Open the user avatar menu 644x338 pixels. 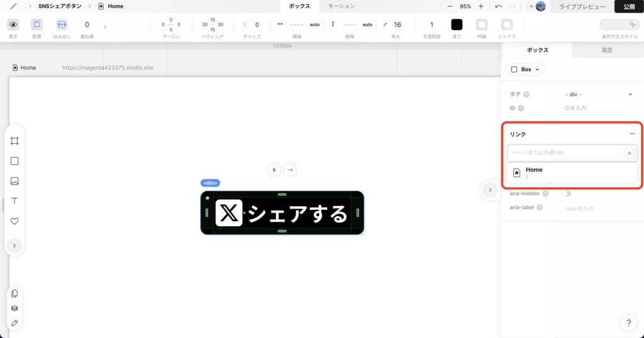541,6
